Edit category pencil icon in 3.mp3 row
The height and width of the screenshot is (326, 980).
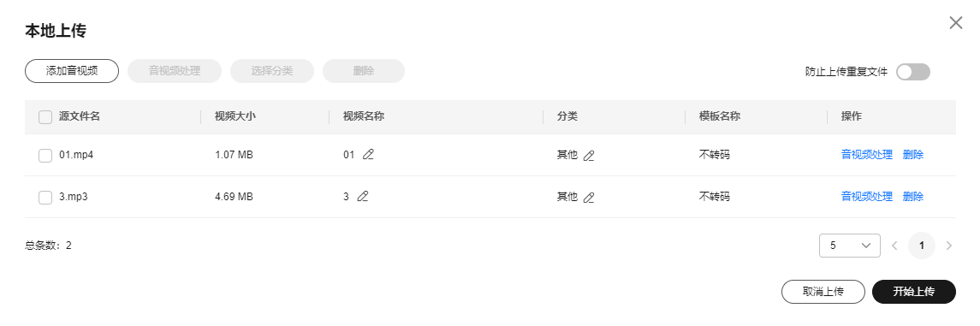(589, 198)
